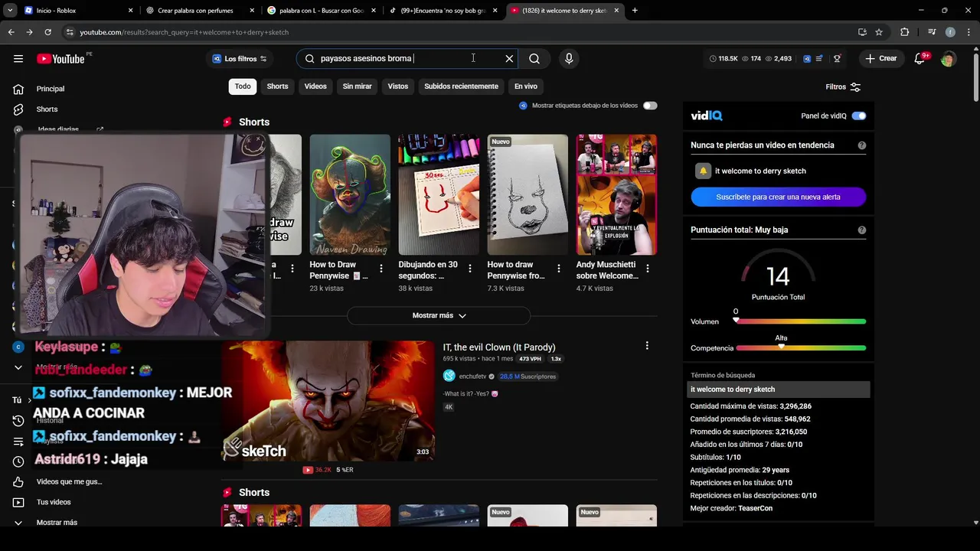The image size is (980, 551).
Task: Collapse the sidebar section chevron
Action: (18, 367)
